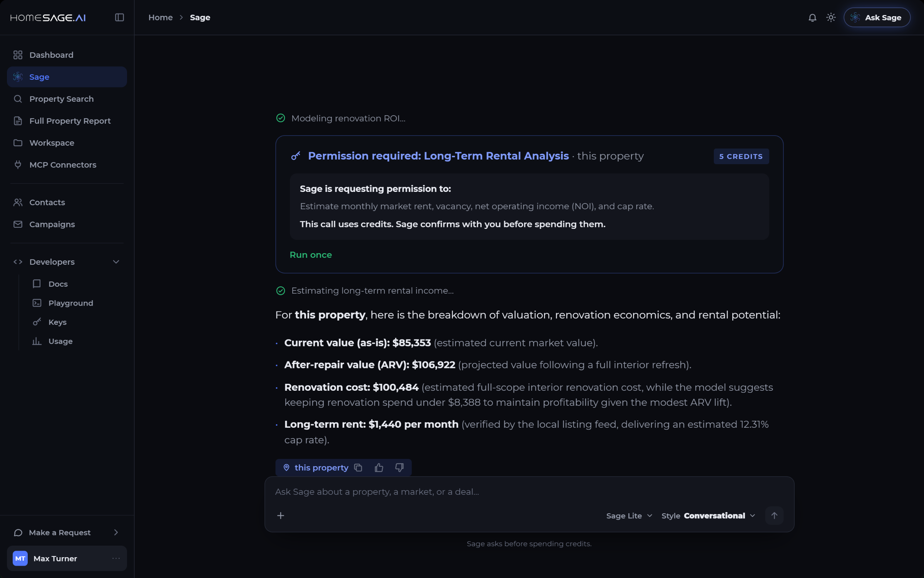Click Run once for rental analysis
924x578 pixels.
pyautogui.click(x=311, y=255)
